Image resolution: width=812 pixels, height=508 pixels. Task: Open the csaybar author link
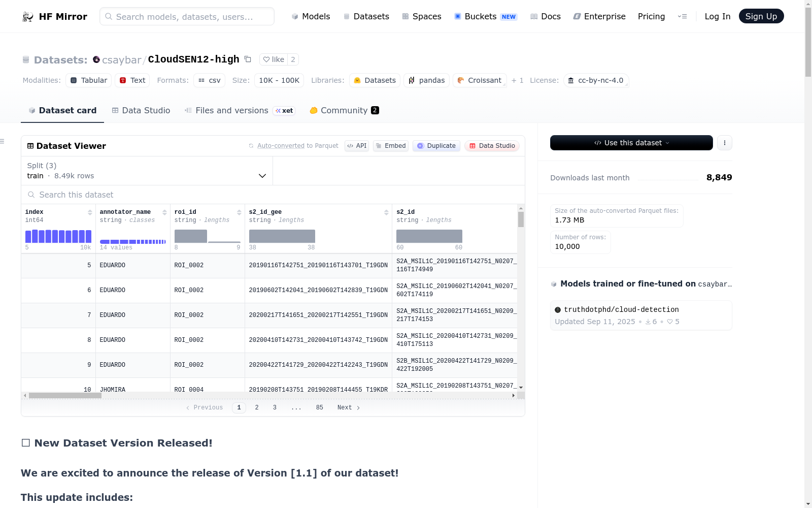(122, 59)
